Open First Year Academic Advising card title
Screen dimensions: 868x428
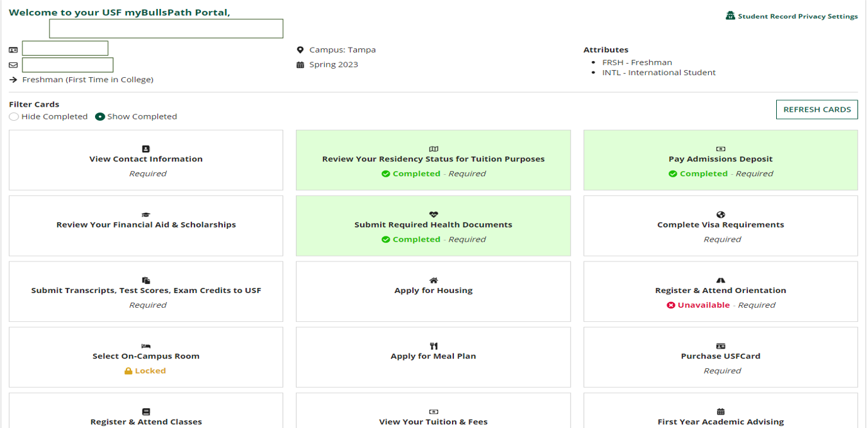click(720, 422)
